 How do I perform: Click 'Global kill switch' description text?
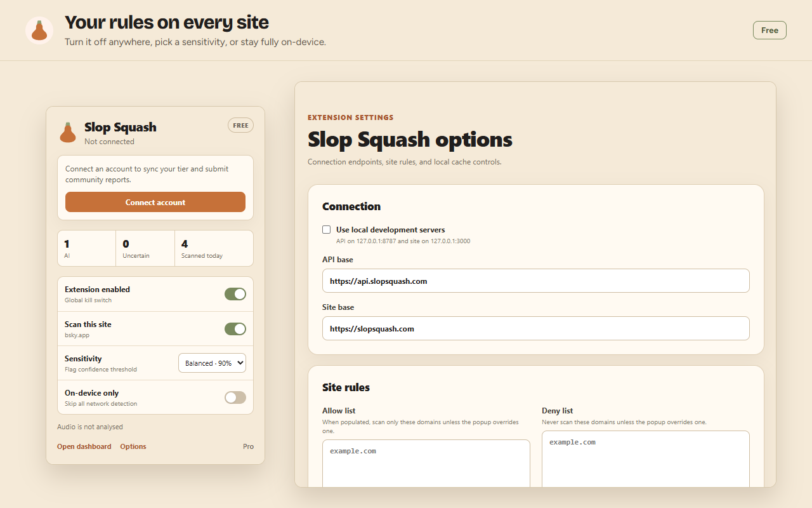coord(88,300)
